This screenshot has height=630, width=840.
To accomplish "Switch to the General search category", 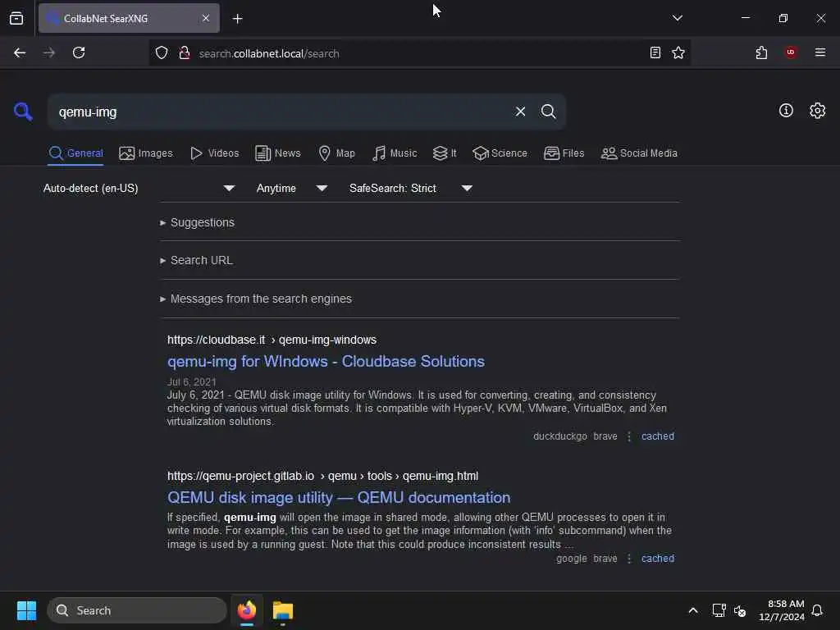I will (x=75, y=153).
